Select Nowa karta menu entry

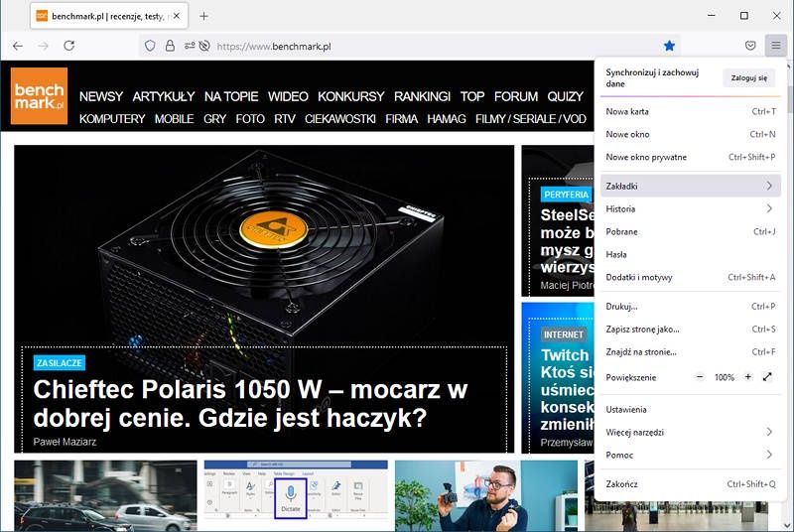click(x=690, y=111)
